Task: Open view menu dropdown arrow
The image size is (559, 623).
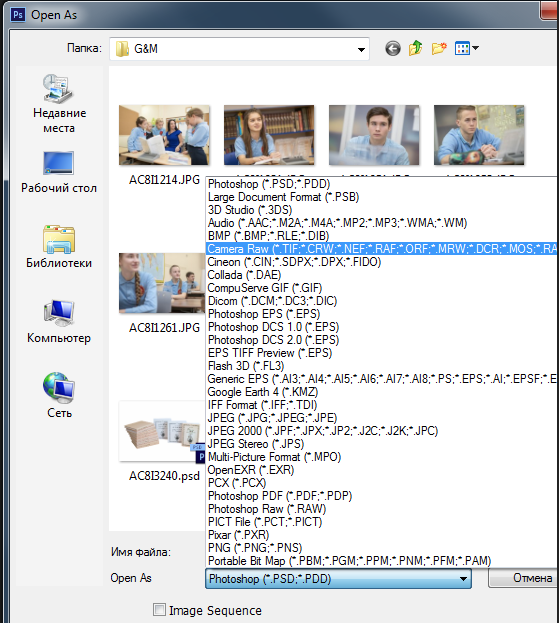Action: coord(475,48)
